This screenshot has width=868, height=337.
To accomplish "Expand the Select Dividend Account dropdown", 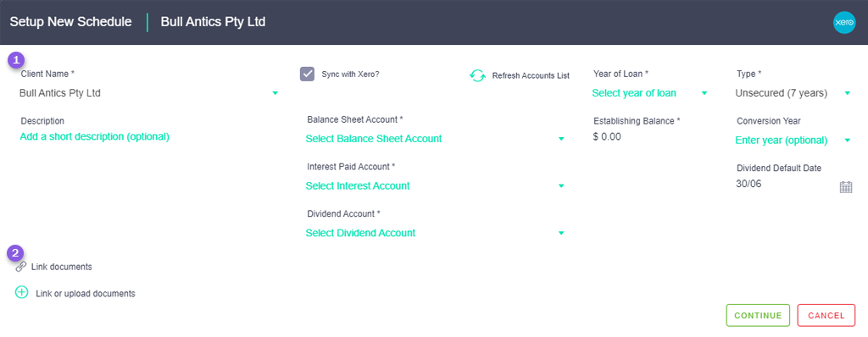I will point(435,233).
